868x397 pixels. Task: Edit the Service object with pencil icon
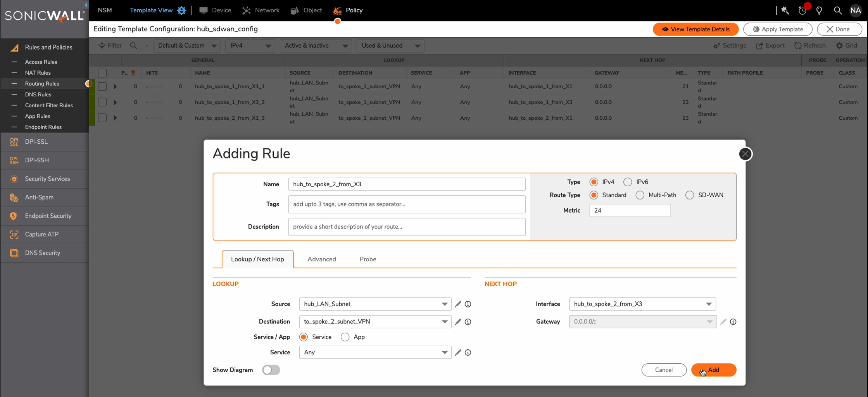[458, 352]
